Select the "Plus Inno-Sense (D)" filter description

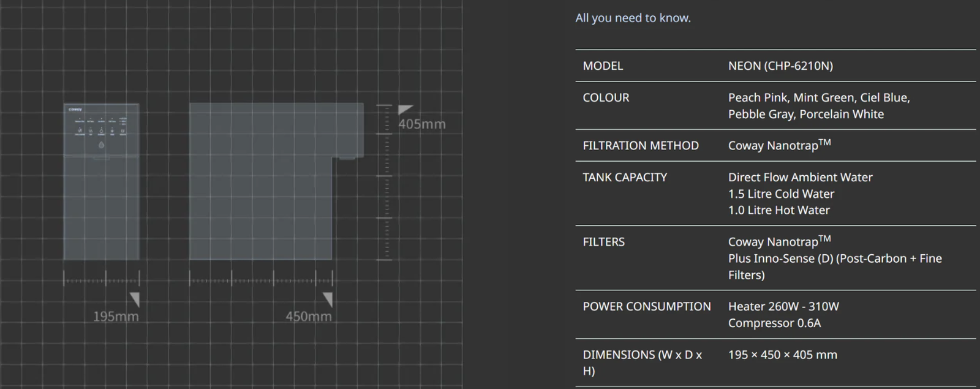click(x=835, y=266)
